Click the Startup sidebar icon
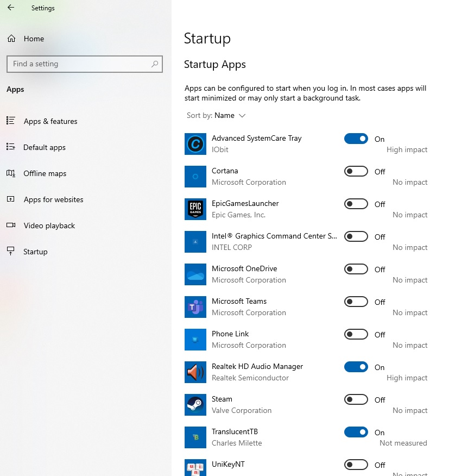 (x=11, y=251)
